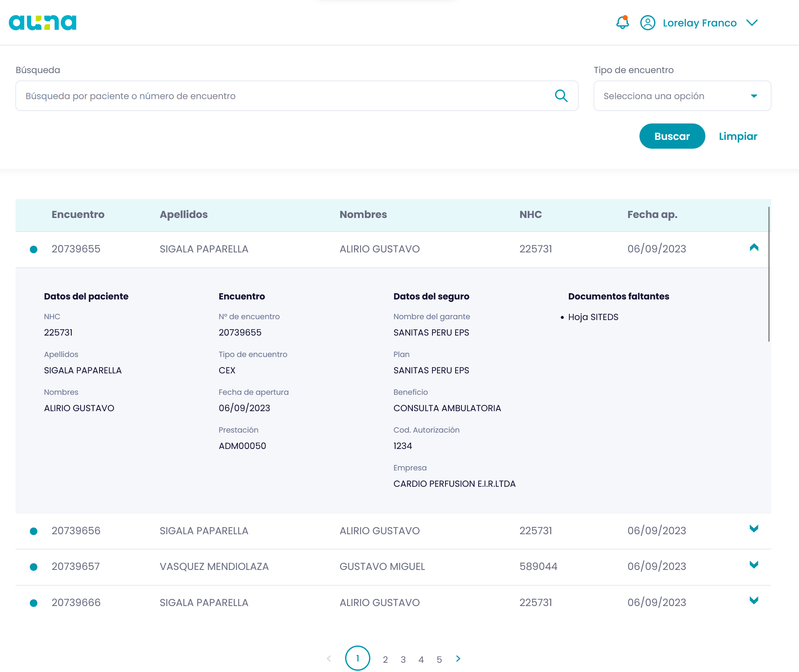Image resolution: width=799 pixels, height=672 pixels.
Task: Click the Auna logo
Action: pyautogui.click(x=42, y=23)
